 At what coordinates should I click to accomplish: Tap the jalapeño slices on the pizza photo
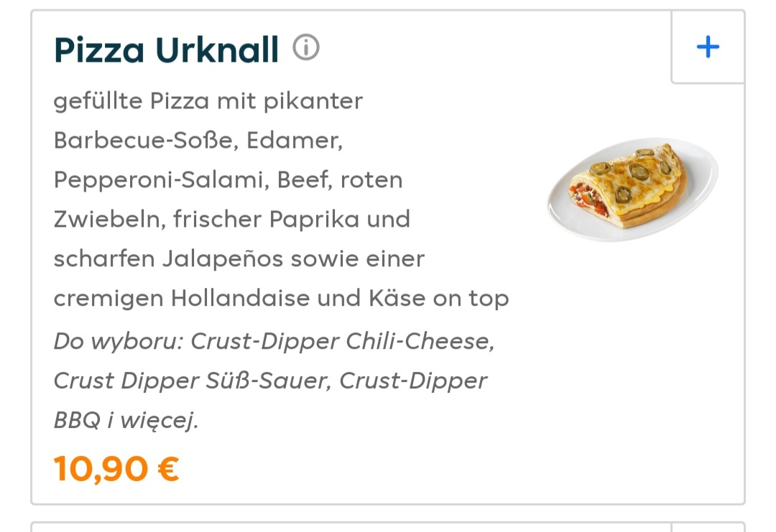[x=637, y=171]
